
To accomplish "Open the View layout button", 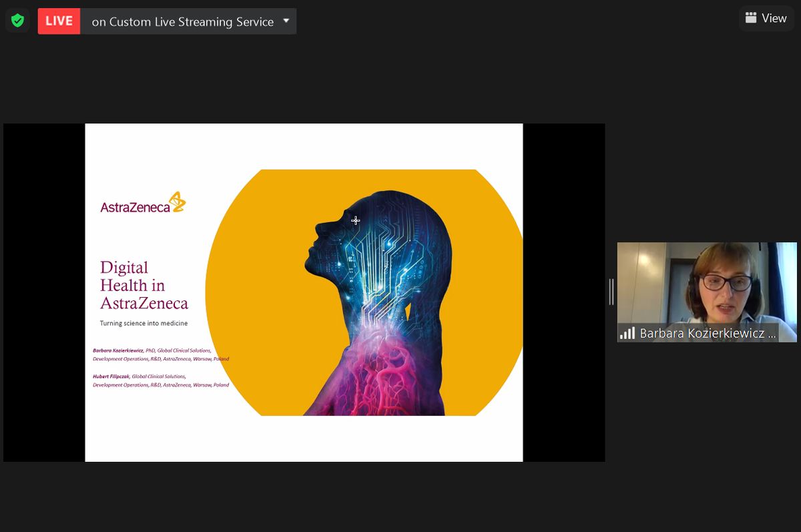I will tap(766, 18).
